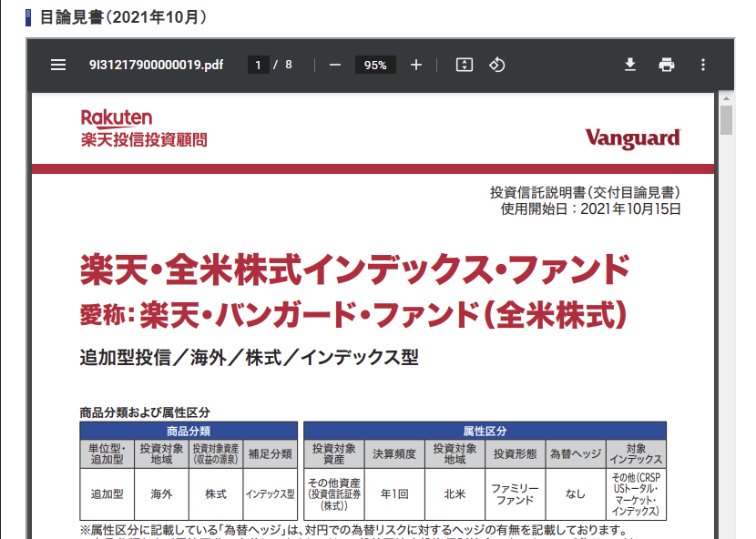Click the nickname line 愛称:楽天・バンガード・ファンド
This screenshot has width=756, height=539.
point(352,315)
